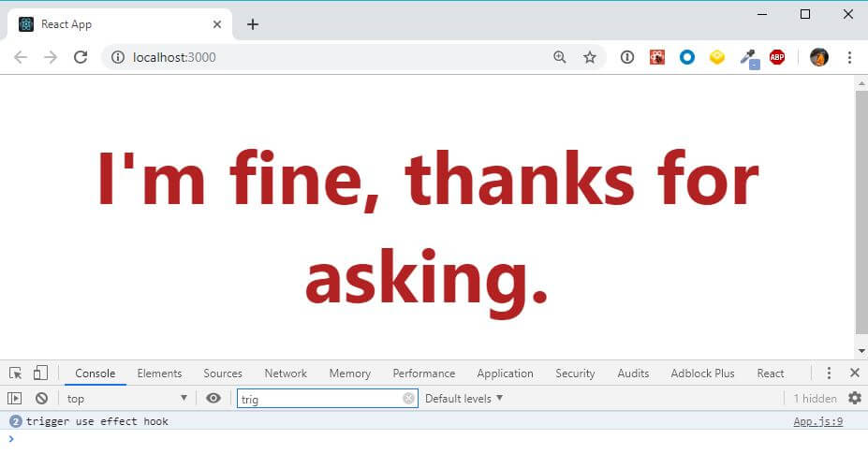
Task: Reload the localhost page
Action: [x=81, y=57]
